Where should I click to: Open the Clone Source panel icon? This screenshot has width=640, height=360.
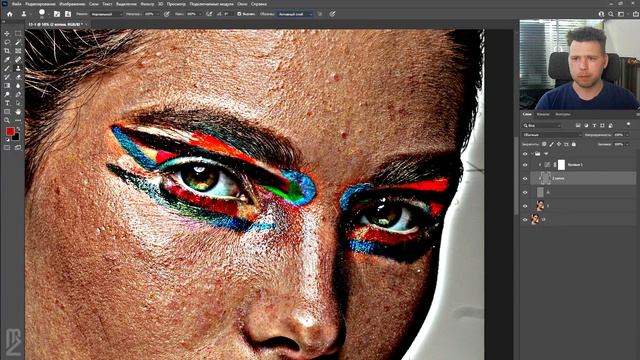coord(68,14)
